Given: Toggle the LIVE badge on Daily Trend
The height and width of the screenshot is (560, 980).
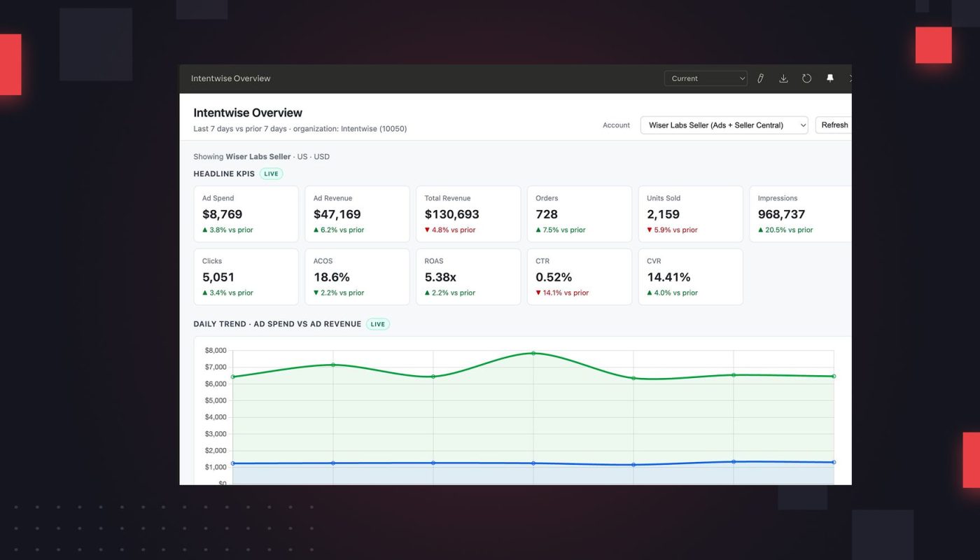Looking at the screenshot, I should pyautogui.click(x=377, y=323).
